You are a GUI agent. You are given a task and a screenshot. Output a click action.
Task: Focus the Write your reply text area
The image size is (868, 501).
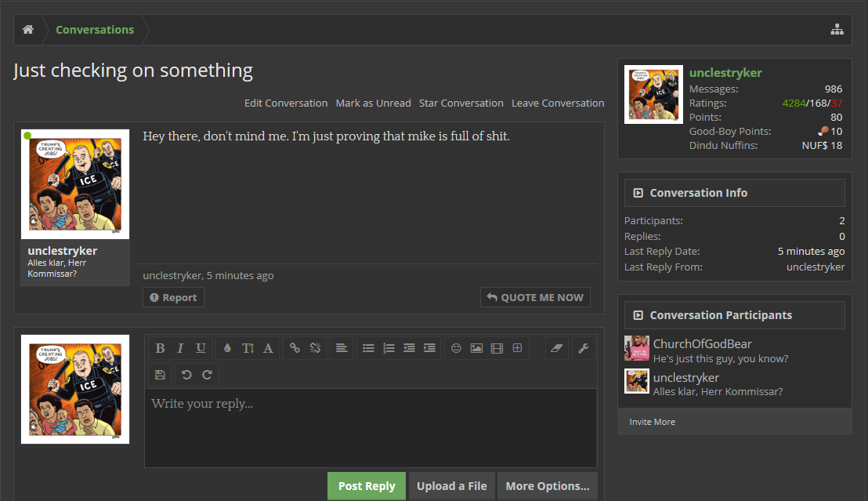pos(371,427)
